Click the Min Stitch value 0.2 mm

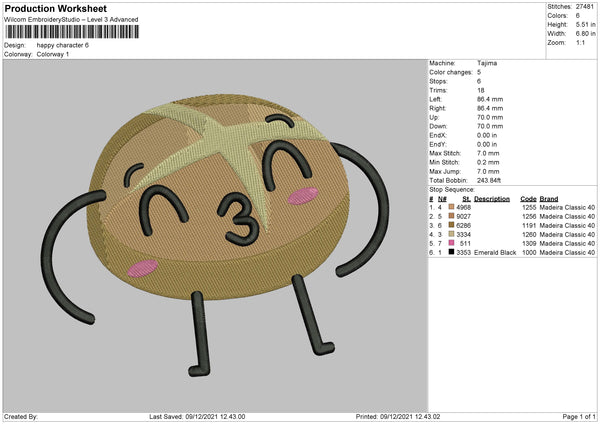point(488,162)
